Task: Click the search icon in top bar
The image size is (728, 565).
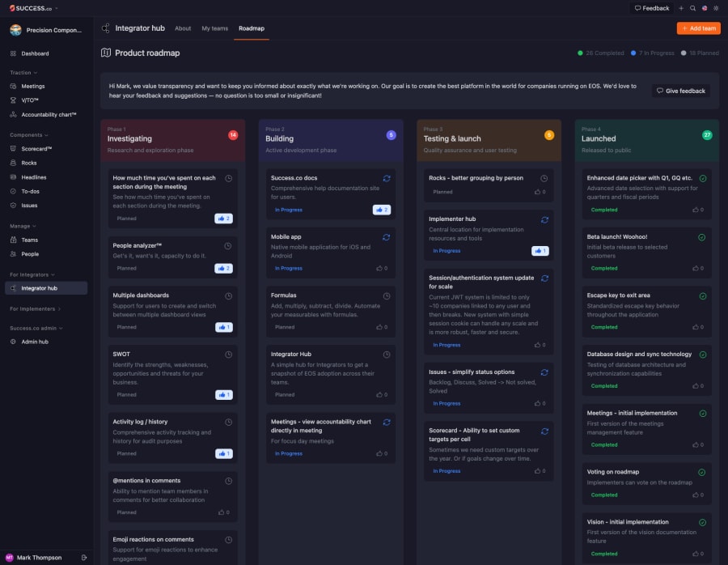Action: [692, 8]
